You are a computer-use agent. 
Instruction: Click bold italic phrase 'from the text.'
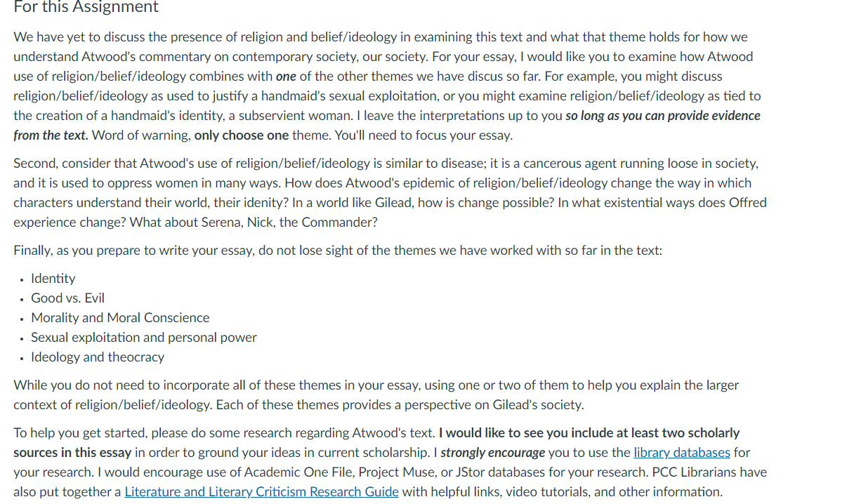tap(51, 135)
